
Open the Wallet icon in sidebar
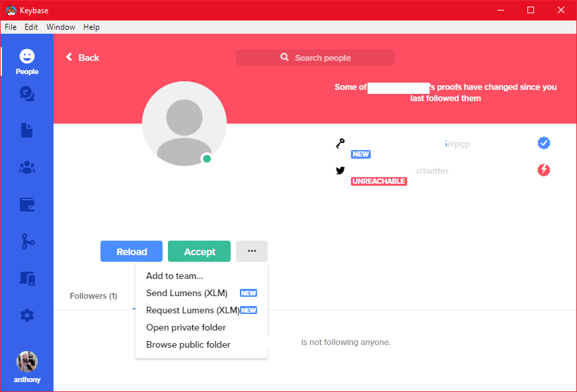point(27,205)
